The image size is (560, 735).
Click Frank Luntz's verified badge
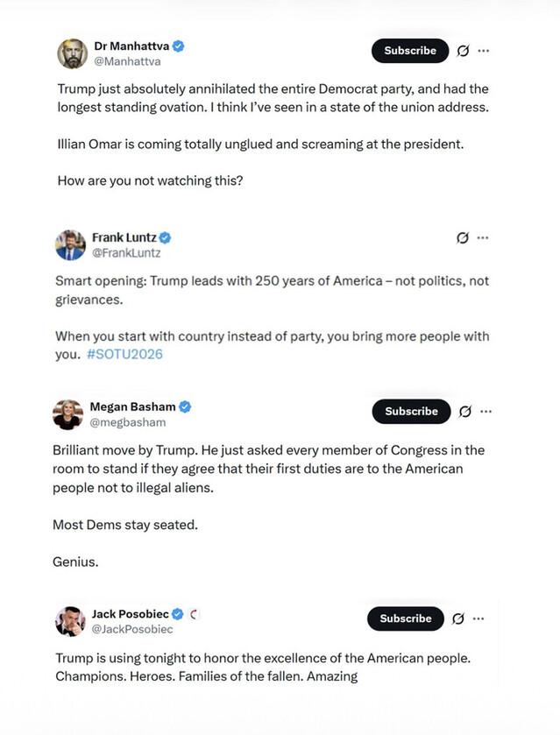[165, 237]
